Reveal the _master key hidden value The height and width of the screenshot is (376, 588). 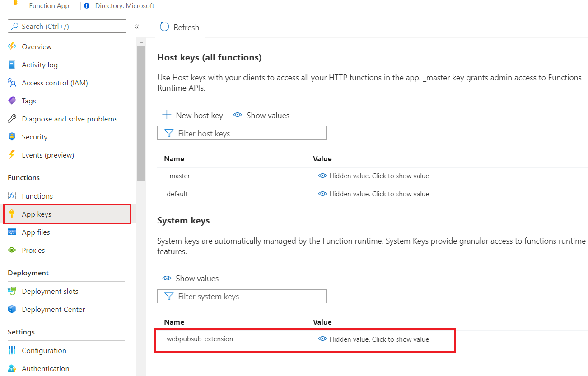tap(373, 176)
